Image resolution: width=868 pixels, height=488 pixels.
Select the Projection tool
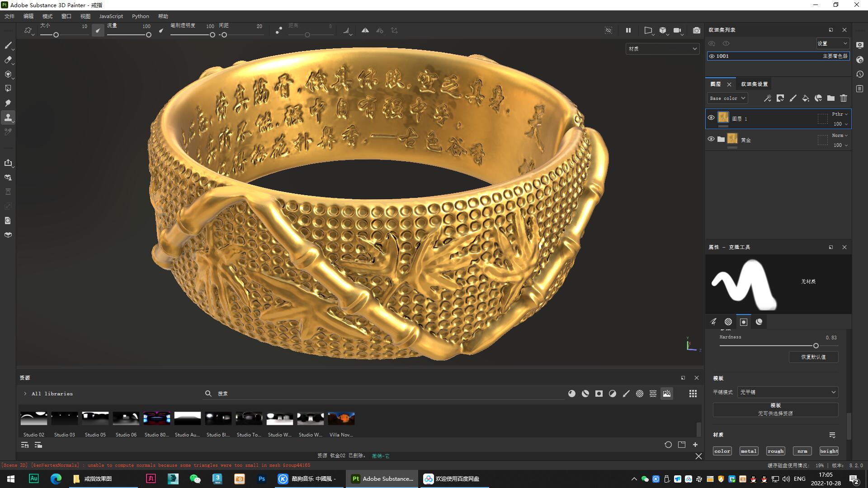pyautogui.click(x=8, y=74)
